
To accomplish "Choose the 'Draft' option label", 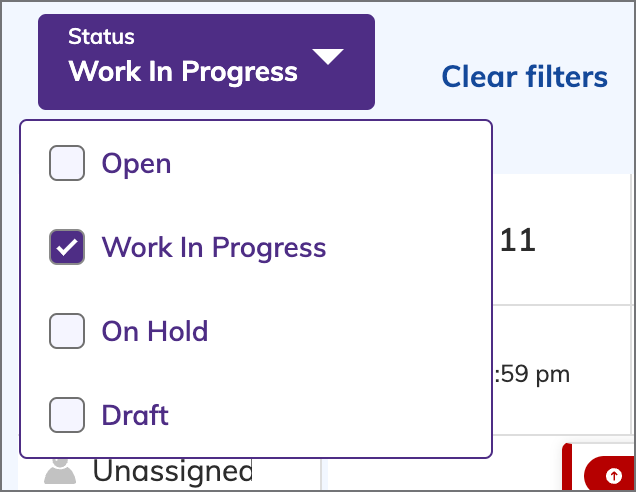I will pos(135,415).
